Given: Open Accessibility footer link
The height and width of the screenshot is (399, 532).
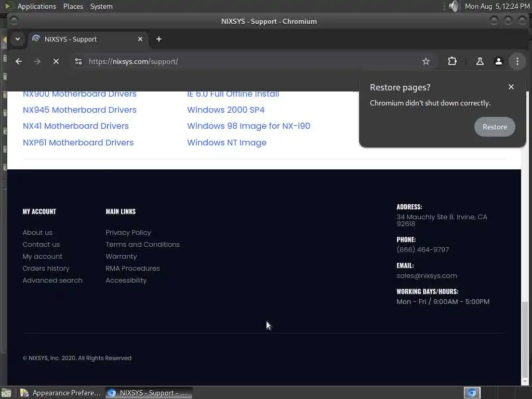Looking at the screenshot, I should point(126,280).
